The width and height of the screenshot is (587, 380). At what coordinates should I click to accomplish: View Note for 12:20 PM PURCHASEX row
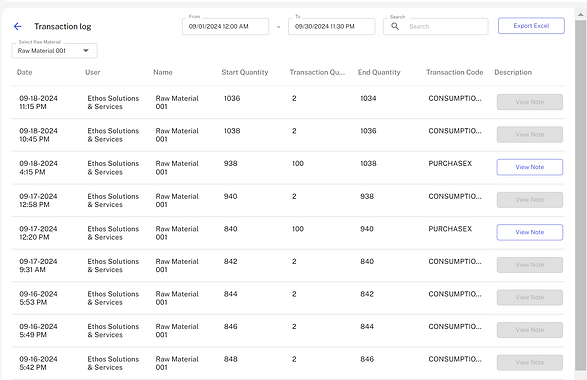click(530, 232)
